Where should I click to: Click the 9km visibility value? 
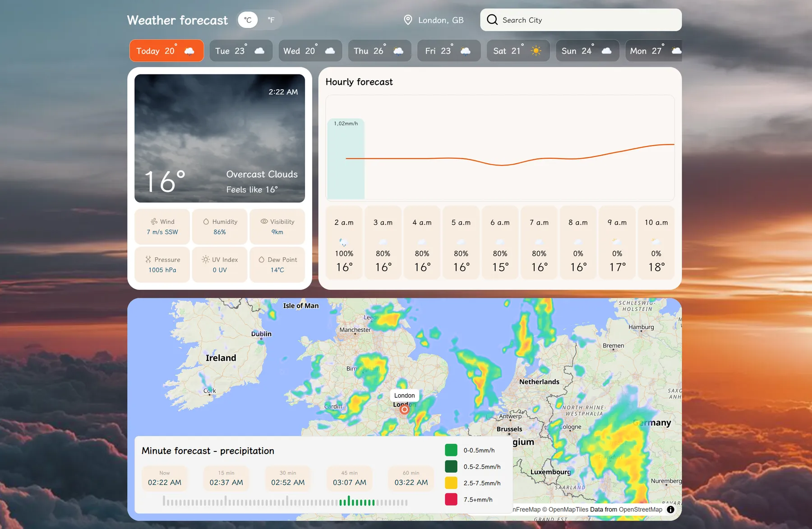pos(277,232)
